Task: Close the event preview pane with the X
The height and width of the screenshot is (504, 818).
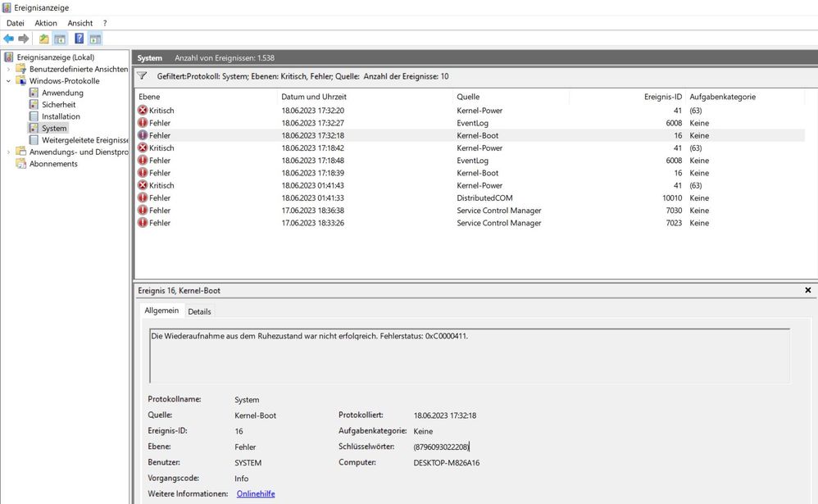Action: click(807, 290)
